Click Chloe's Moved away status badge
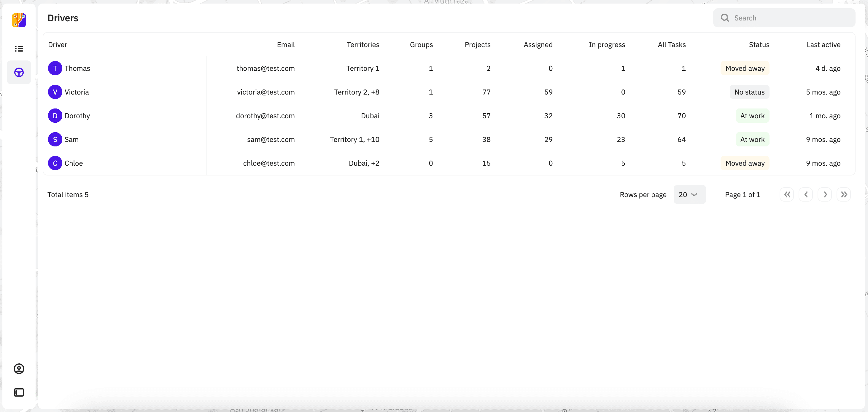This screenshot has height=412, width=868. pos(745,163)
